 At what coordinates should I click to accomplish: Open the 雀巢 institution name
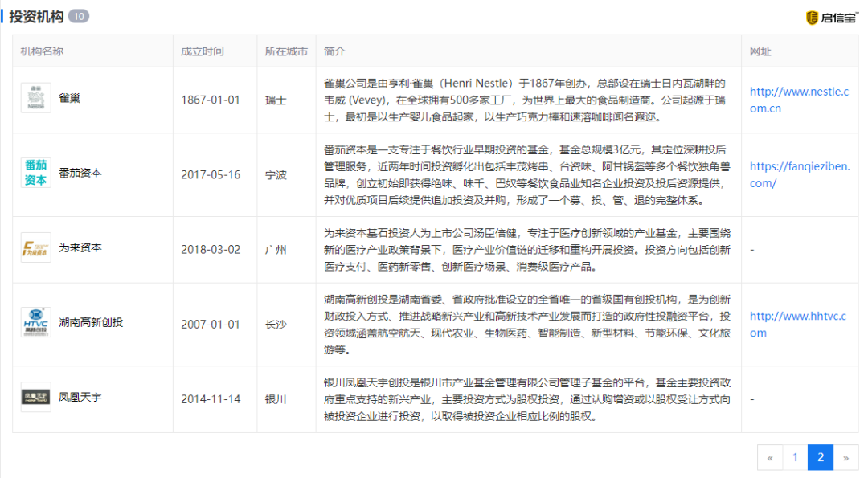point(70,99)
